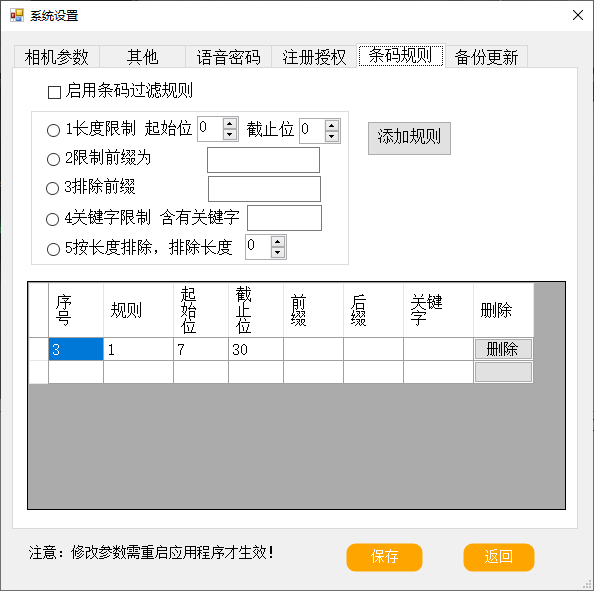The width and height of the screenshot is (594, 591).
Task: Choose the 5按长度排除 radio option
Action: (x=53, y=249)
